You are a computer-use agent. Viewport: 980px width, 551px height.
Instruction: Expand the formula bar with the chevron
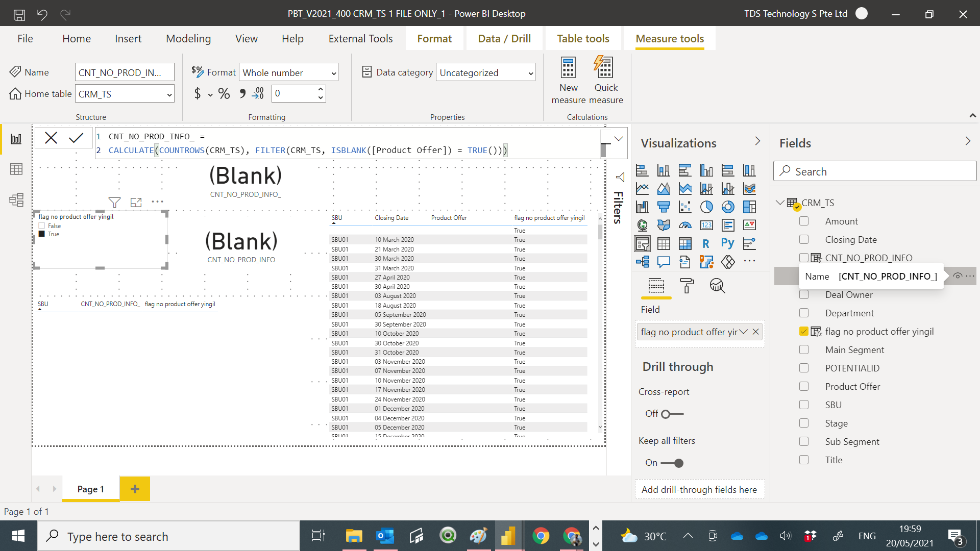[x=619, y=139]
